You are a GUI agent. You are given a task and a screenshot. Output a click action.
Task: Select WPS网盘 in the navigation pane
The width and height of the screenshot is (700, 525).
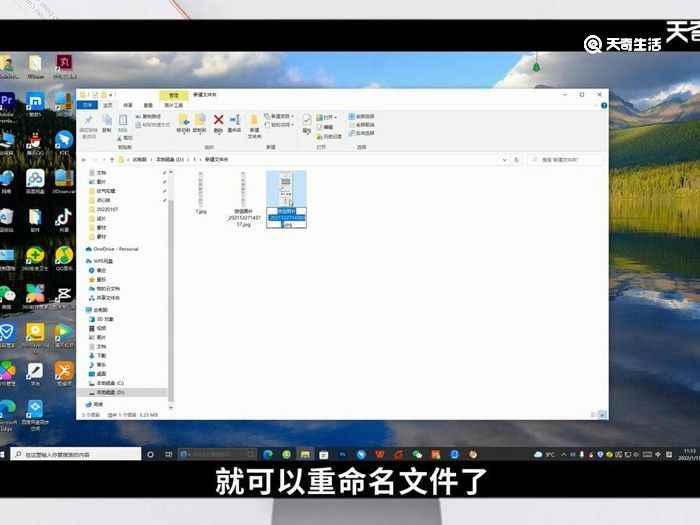99,261
